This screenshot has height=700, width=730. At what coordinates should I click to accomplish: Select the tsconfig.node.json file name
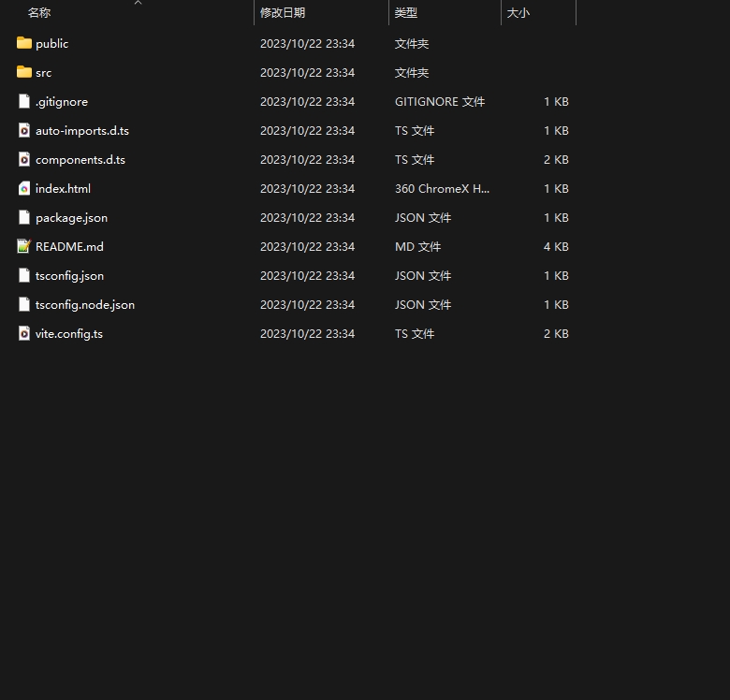click(x=85, y=305)
